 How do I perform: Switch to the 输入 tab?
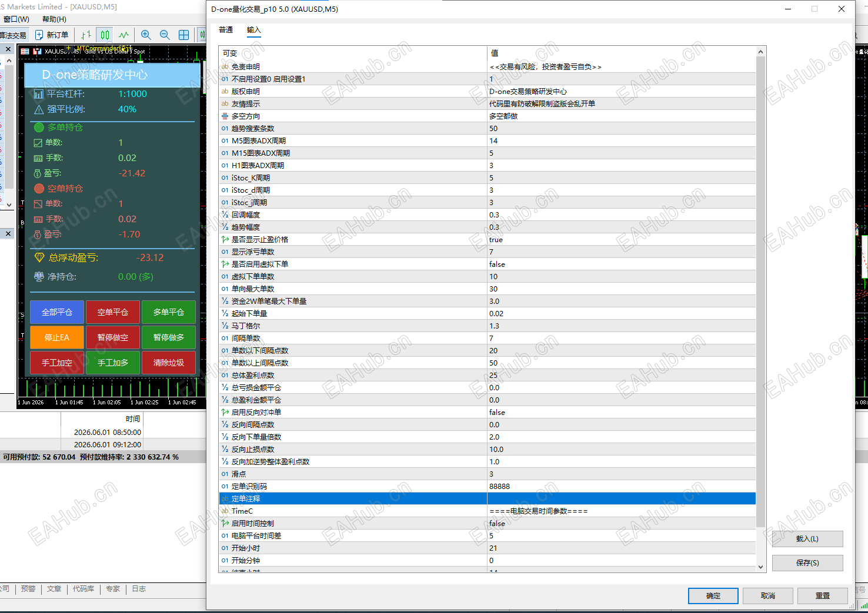(253, 30)
